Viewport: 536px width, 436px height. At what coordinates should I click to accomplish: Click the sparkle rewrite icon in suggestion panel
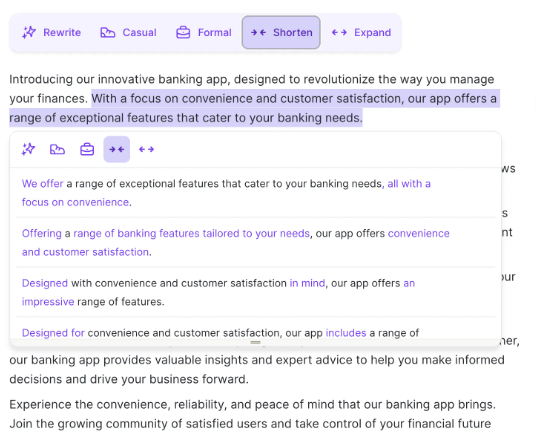click(x=28, y=149)
